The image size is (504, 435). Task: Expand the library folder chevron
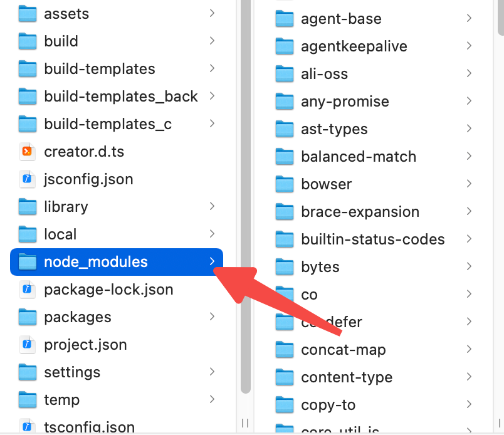point(213,206)
